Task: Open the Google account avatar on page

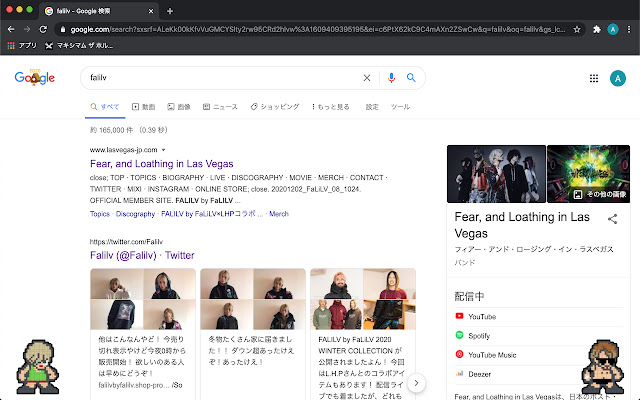Action: 618,78
